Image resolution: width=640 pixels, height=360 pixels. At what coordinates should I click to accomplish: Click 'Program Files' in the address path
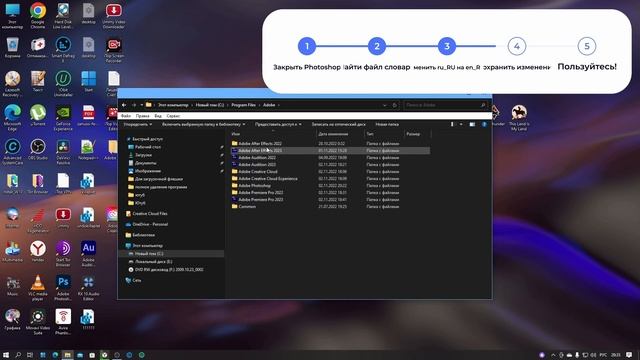coord(243,105)
